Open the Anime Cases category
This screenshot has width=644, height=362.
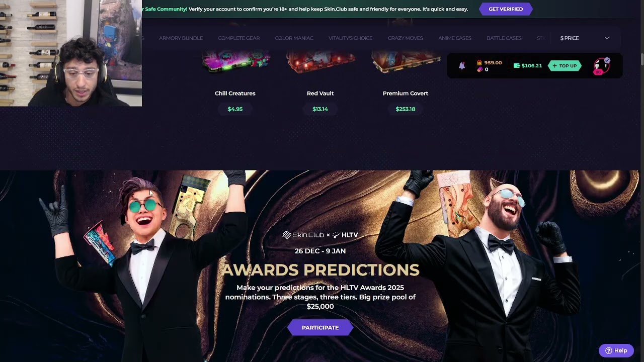[x=454, y=38]
